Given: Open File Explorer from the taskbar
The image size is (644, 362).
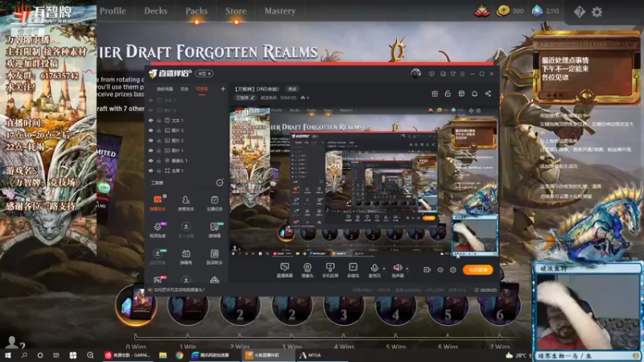Looking at the screenshot, I should pyautogui.click(x=163, y=356).
